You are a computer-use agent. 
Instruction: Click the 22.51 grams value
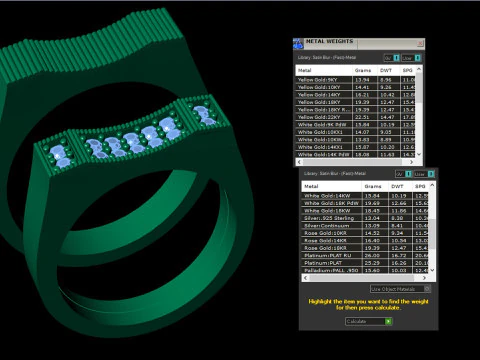[x=362, y=117]
